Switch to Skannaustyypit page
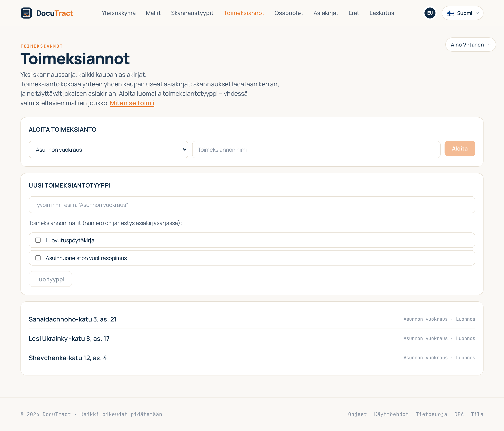 pos(192,13)
